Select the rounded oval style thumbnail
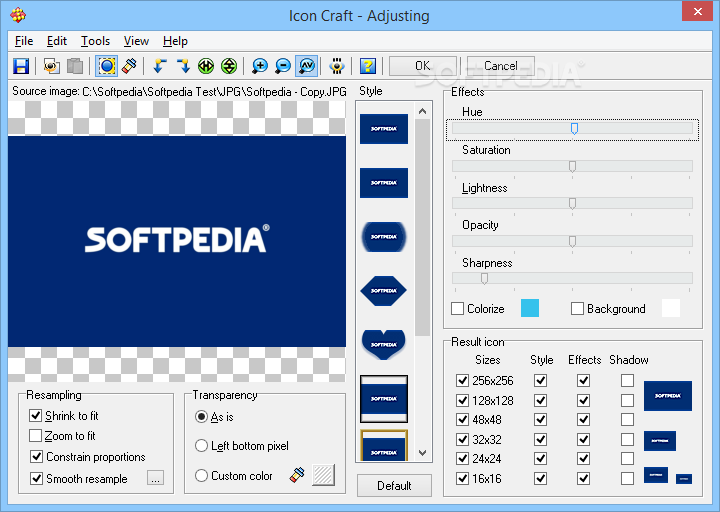The height and width of the screenshot is (512, 720). click(384, 237)
